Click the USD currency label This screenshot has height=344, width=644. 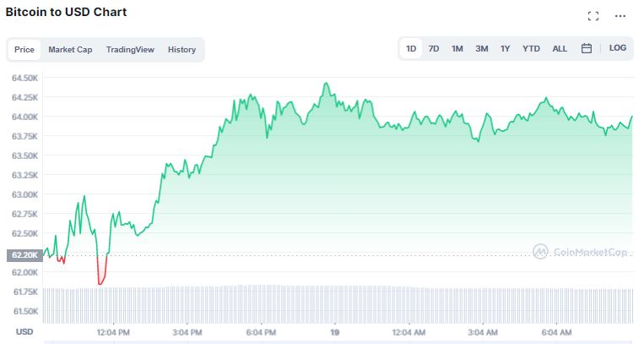24,331
